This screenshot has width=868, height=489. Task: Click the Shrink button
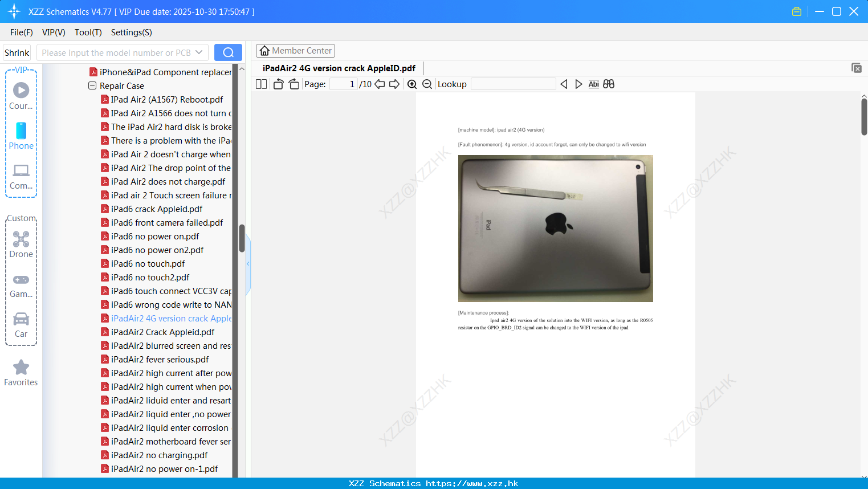[x=17, y=52]
